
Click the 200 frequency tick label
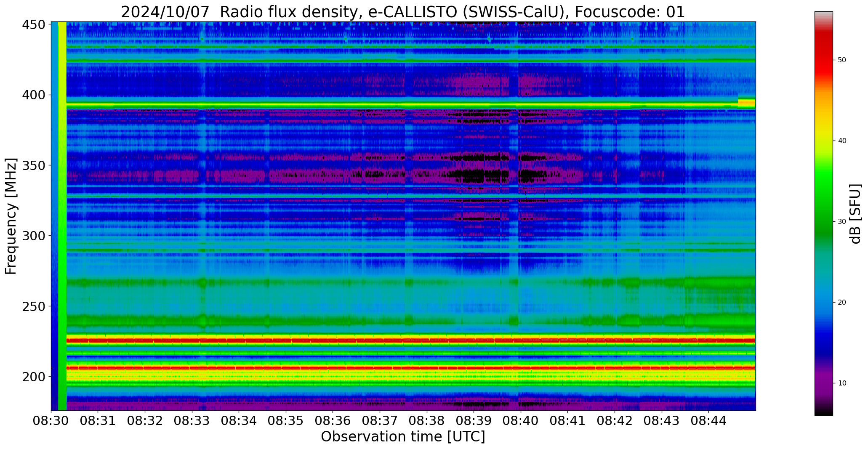point(34,376)
